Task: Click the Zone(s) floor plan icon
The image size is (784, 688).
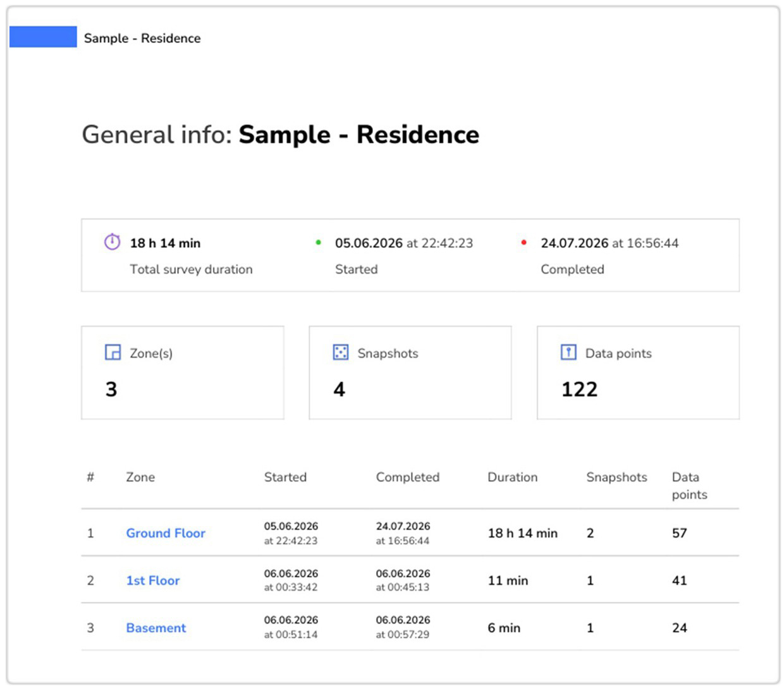Action: pos(113,352)
